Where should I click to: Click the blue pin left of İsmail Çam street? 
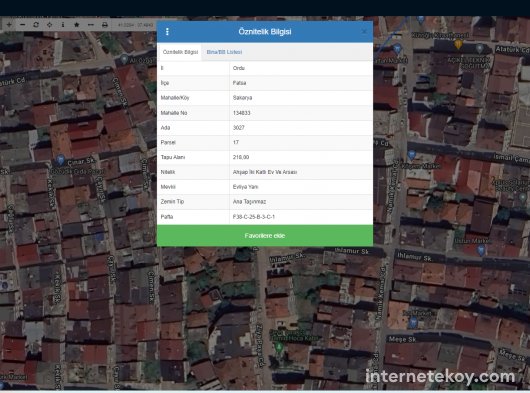(411, 155)
